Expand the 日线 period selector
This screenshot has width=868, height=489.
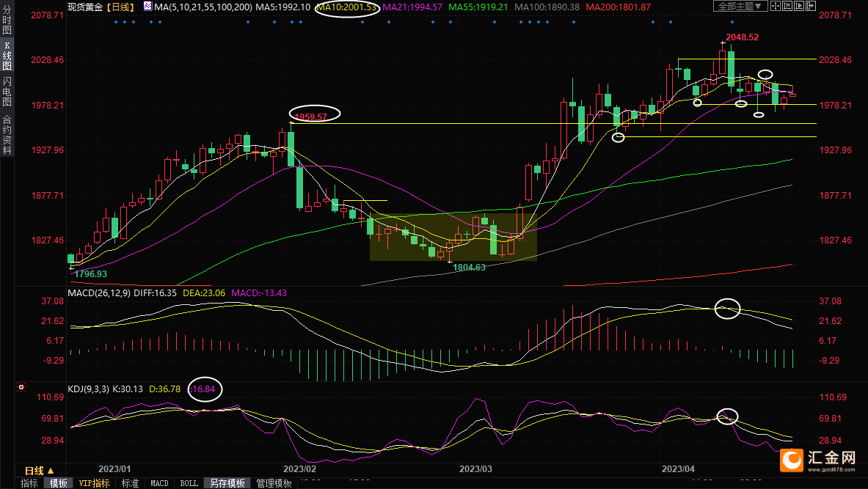tap(40, 471)
